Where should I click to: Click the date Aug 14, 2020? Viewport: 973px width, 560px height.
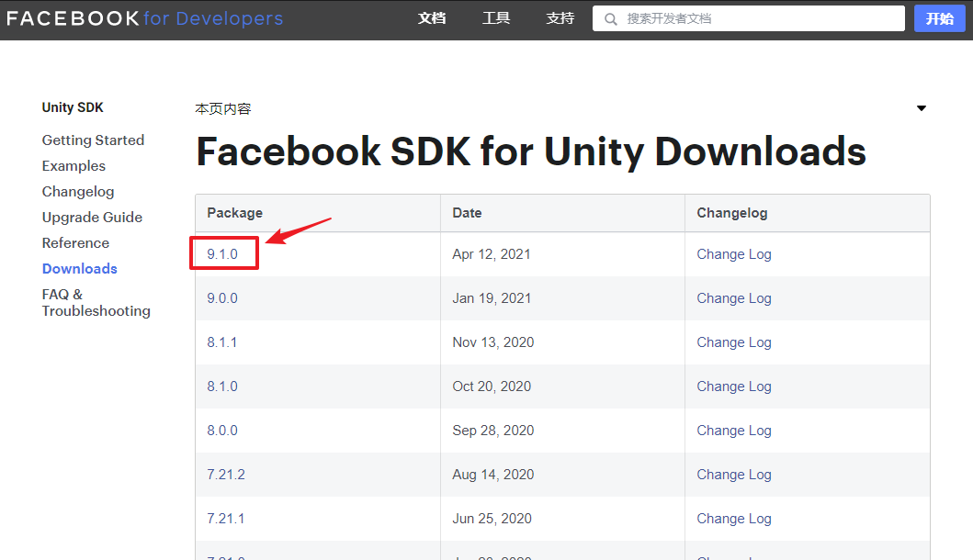[493, 475]
